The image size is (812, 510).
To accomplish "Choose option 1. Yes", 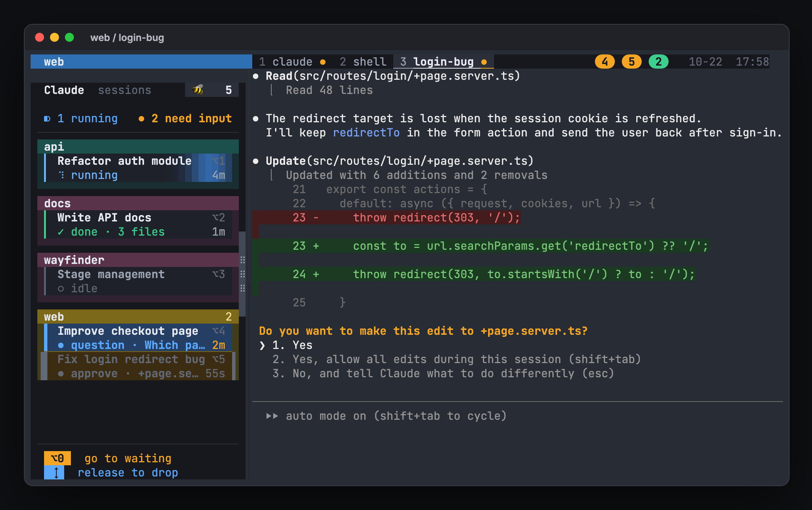I will coord(292,345).
